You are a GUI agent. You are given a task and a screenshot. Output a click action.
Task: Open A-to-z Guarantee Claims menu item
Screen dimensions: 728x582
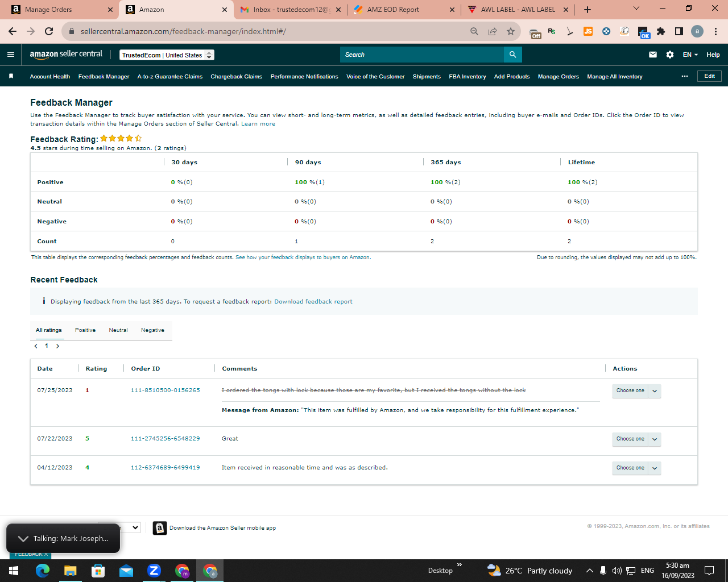[170, 77]
